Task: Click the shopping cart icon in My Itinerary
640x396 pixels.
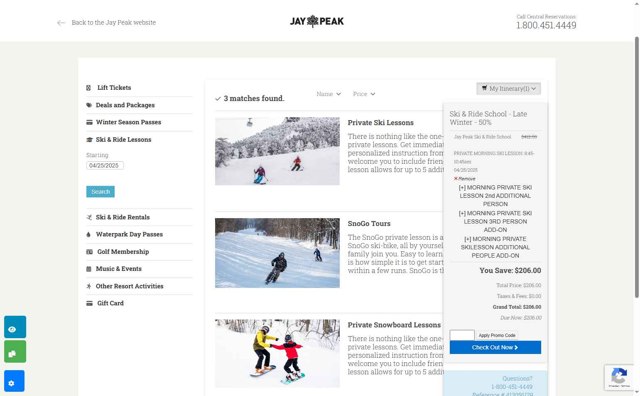Action: [x=484, y=88]
